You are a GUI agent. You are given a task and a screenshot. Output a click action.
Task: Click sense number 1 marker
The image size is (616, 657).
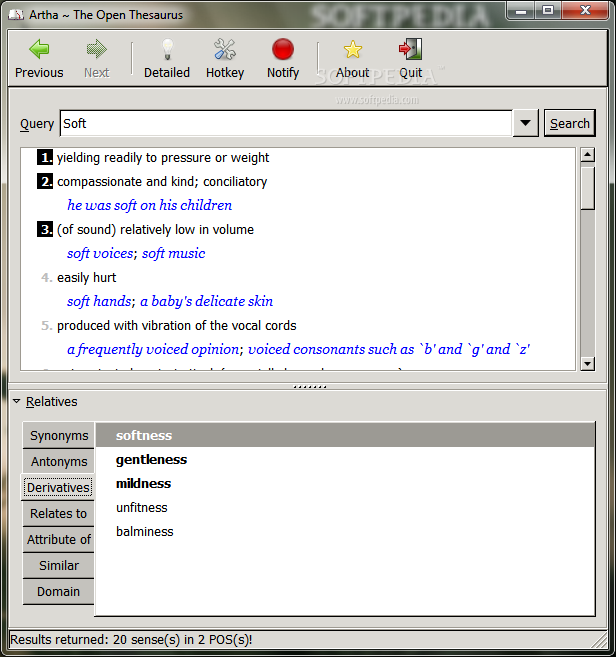pyautogui.click(x=45, y=158)
